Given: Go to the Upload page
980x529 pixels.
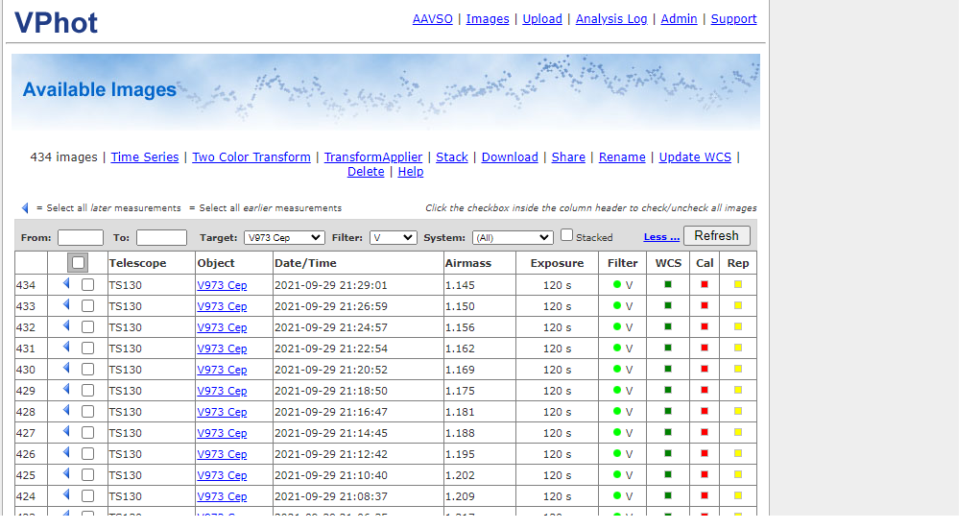Looking at the screenshot, I should (x=542, y=19).
